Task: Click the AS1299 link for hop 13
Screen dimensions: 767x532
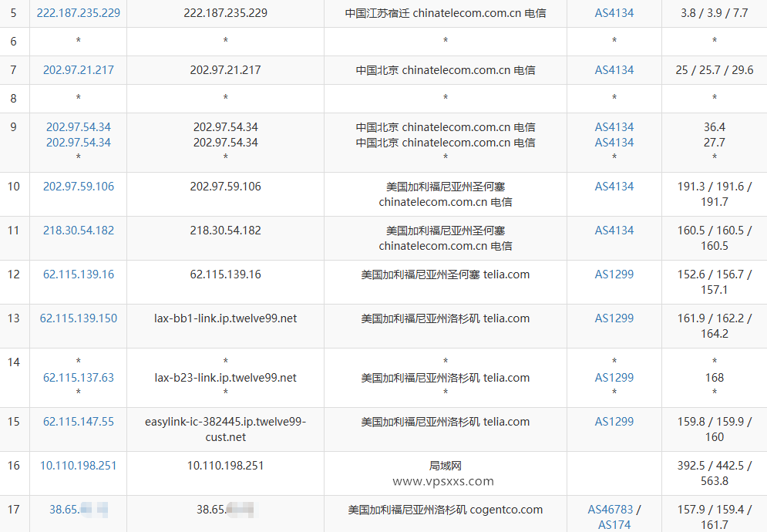Action: pyautogui.click(x=614, y=318)
